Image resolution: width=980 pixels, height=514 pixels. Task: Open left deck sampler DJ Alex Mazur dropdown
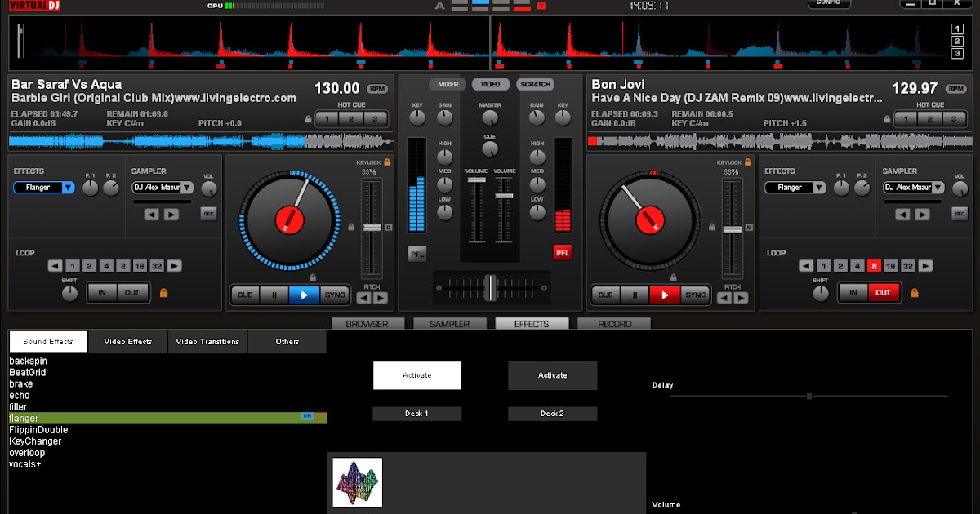163,188
